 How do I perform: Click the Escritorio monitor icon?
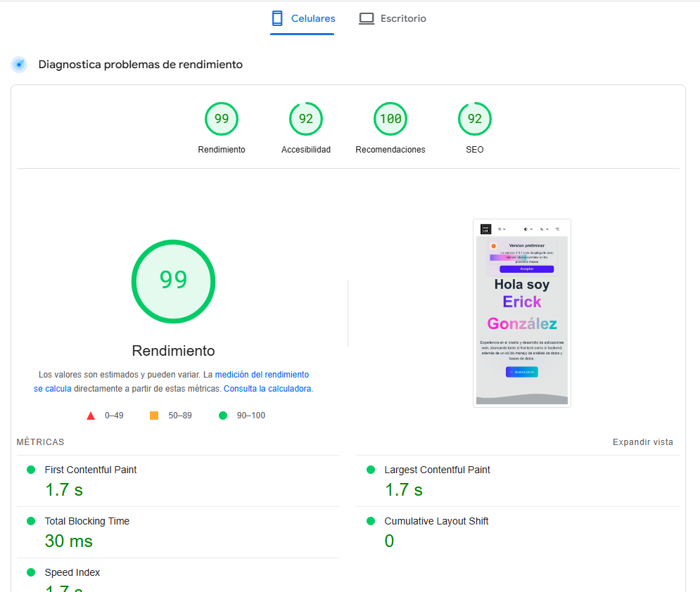pos(367,18)
